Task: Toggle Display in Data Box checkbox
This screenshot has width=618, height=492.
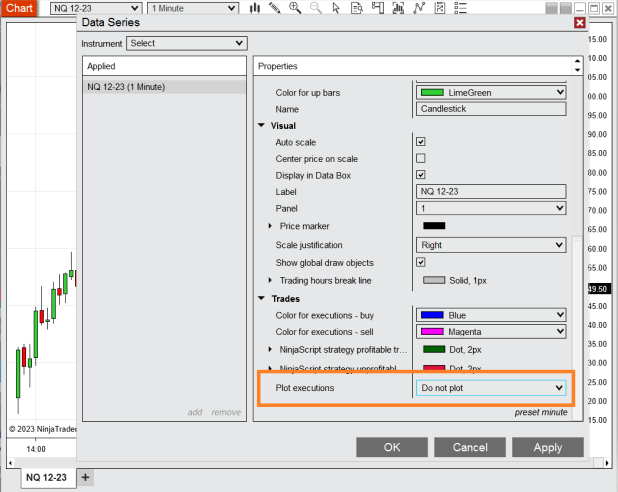Action: click(421, 175)
